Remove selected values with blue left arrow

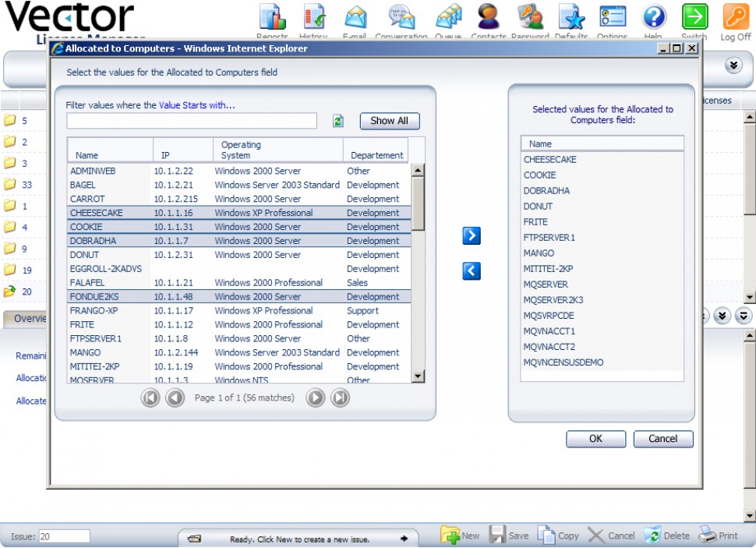coord(472,271)
